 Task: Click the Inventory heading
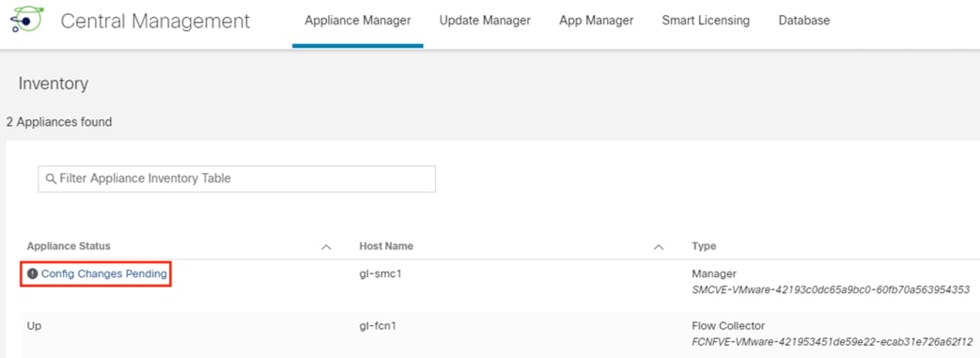(x=54, y=83)
